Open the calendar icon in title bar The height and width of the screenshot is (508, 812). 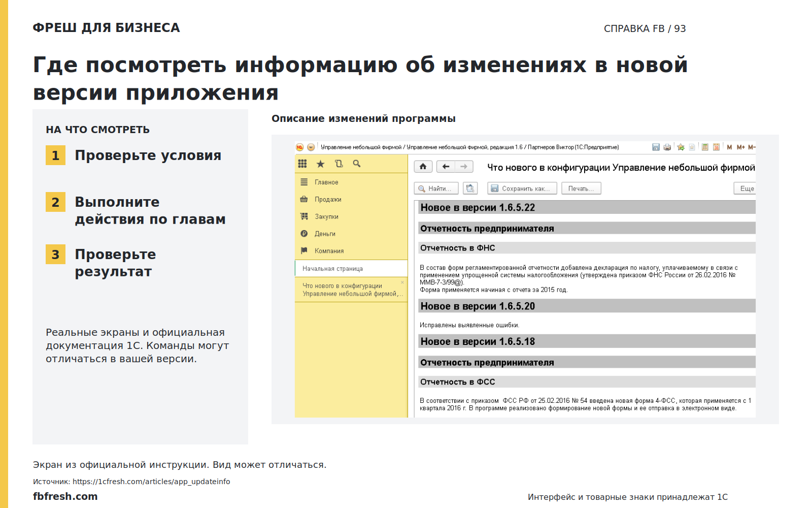[717, 147]
